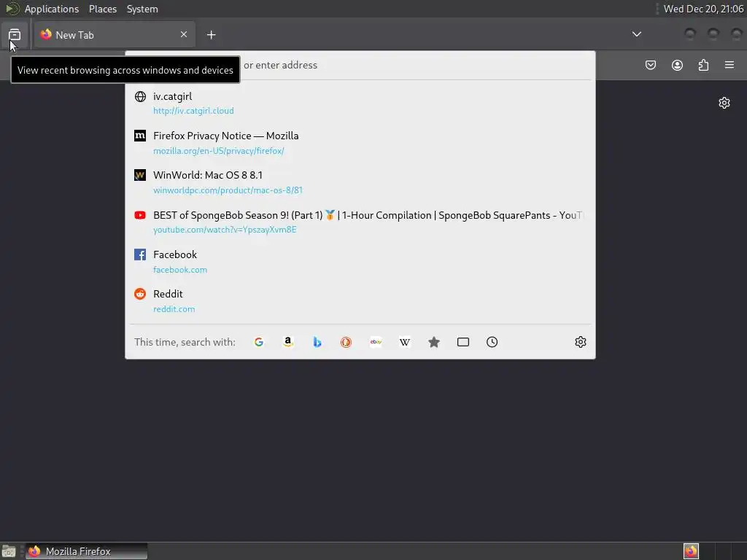This screenshot has height=560, width=747.
Task: Open the System menu
Action: point(142,9)
